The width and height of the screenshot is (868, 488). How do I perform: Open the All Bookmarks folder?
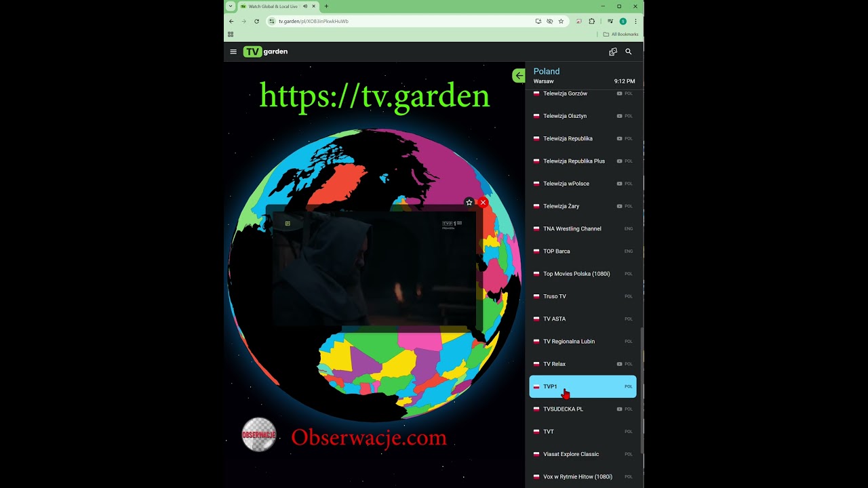tap(620, 34)
